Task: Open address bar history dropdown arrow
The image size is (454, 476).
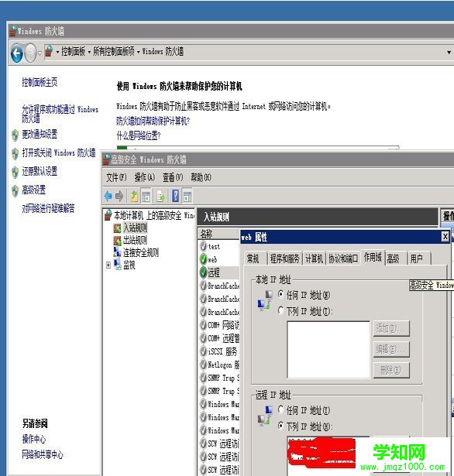Action: 449,52
